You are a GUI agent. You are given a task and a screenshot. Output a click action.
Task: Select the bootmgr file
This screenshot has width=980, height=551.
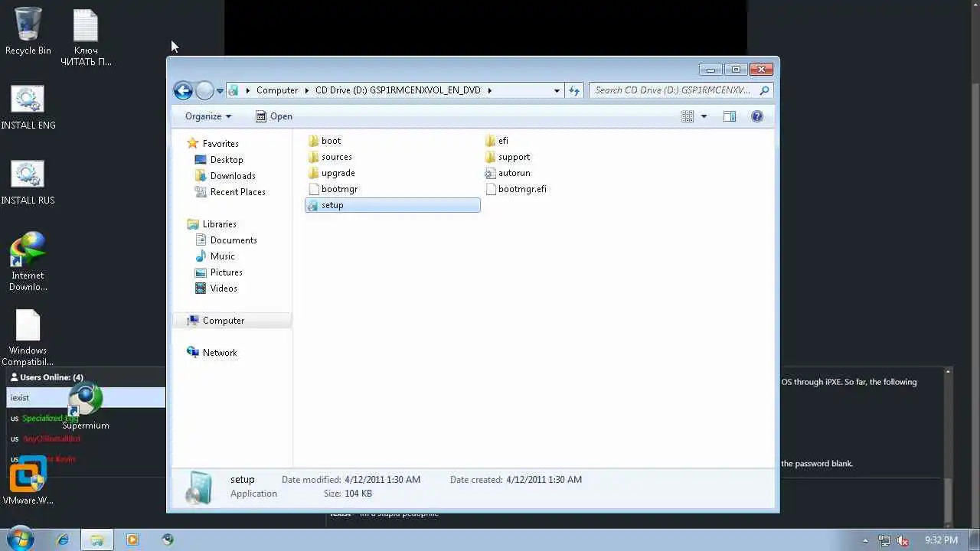333,189
